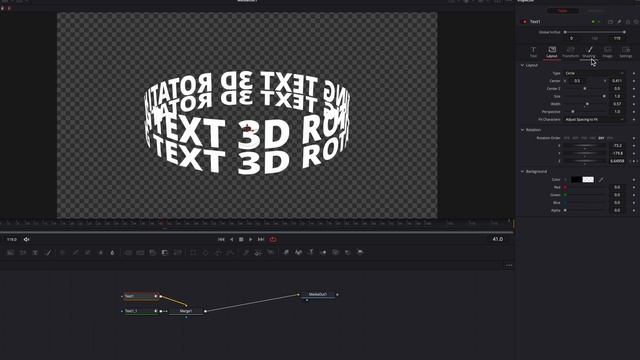Toggle keyframe for the Alpha parameter

pyautogui.click(x=634, y=210)
